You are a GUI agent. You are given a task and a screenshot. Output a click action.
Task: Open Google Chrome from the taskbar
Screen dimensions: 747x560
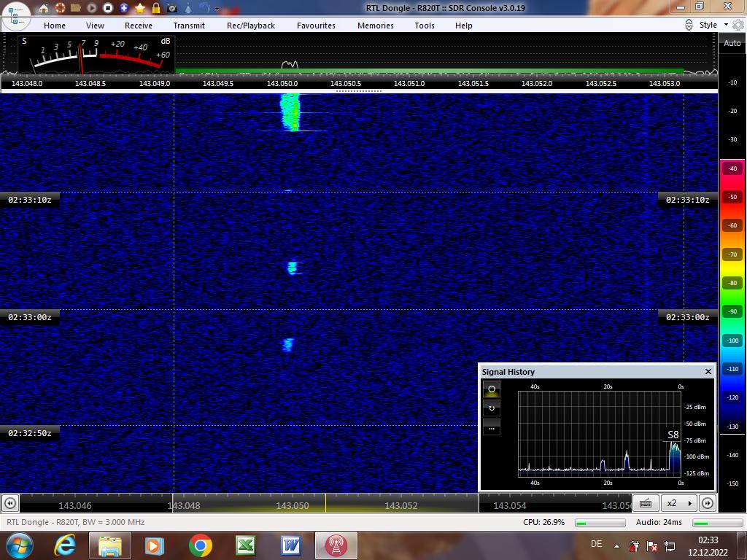click(200, 545)
